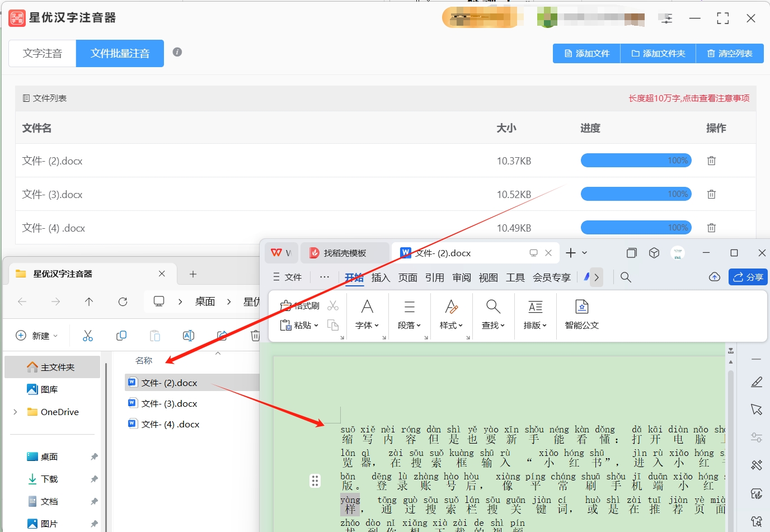The image size is (770, 532).
Task: Switch to the 文件批量注音 tab
Action: click(120, 54)
